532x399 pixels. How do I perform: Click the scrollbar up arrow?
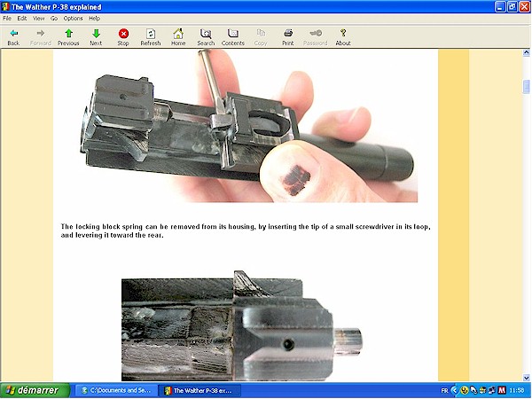[526, 52]
